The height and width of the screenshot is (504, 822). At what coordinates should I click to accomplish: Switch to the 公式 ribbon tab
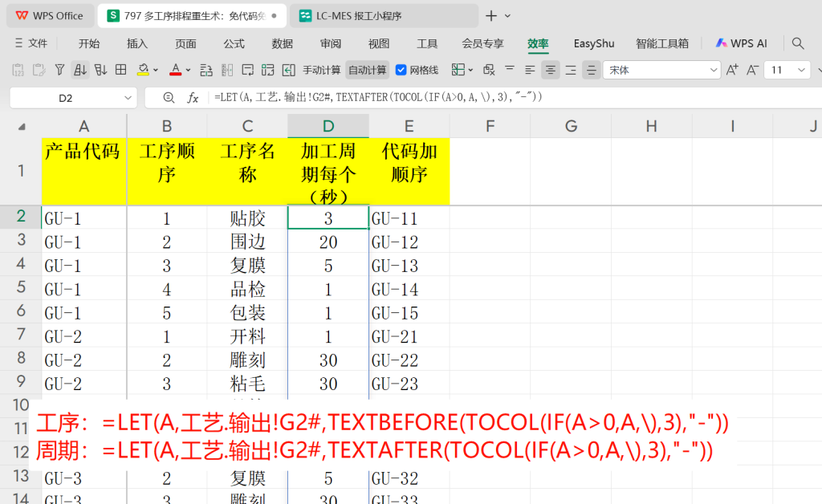(234, 43)
